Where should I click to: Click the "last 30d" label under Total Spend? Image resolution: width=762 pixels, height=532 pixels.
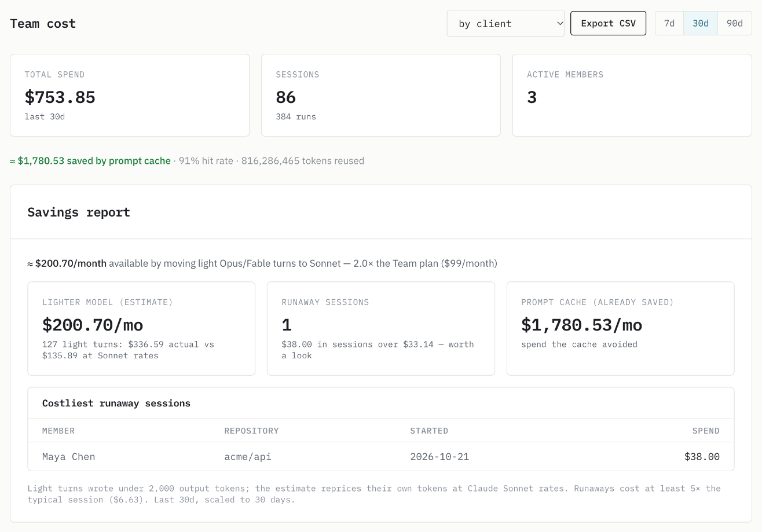point(45,116)
